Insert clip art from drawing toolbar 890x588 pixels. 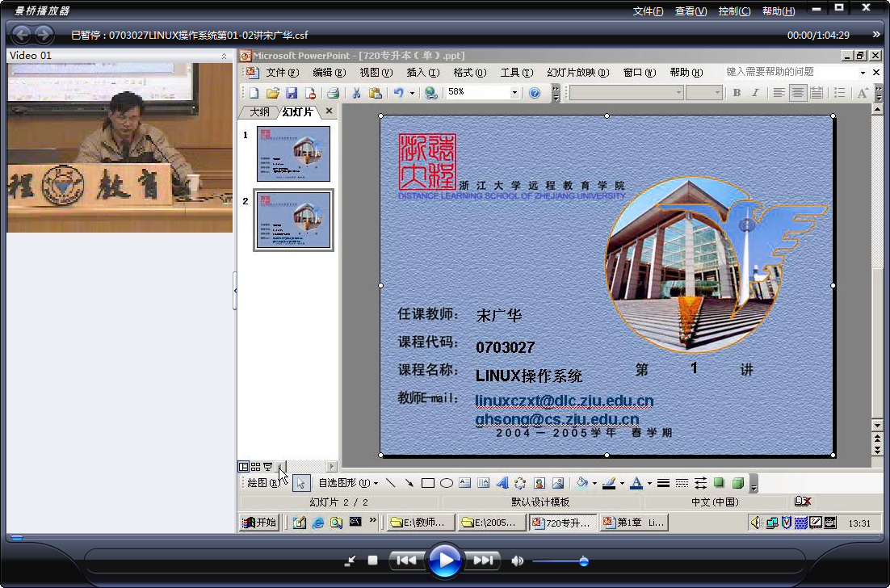(x=539, y=483)
